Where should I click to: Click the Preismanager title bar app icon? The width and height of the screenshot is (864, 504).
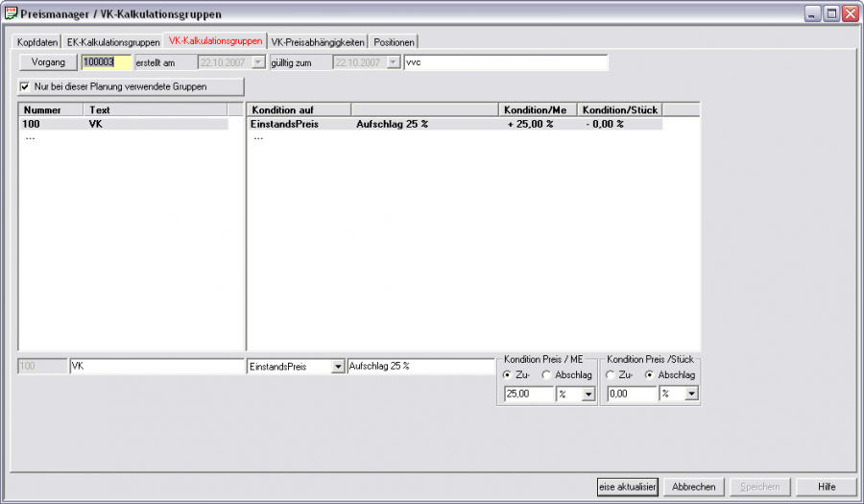(12, 14)
